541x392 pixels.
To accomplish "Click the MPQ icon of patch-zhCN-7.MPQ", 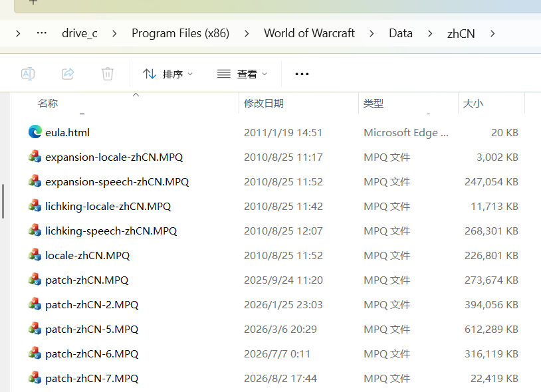I will click(35, 378).
